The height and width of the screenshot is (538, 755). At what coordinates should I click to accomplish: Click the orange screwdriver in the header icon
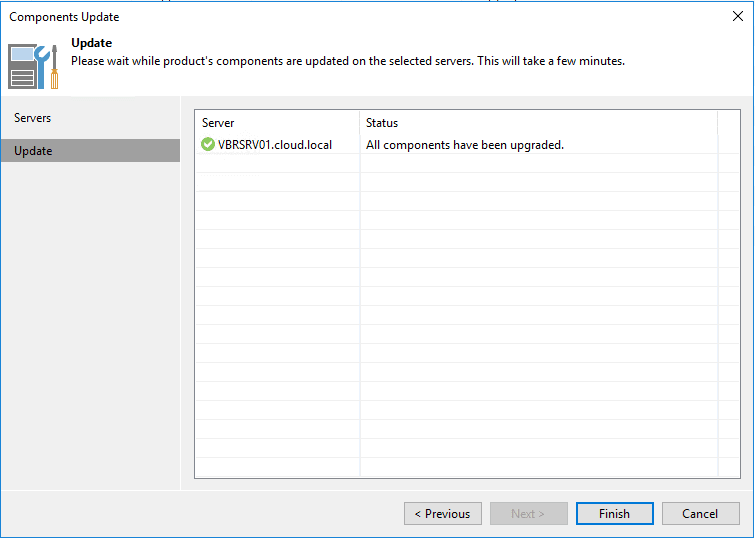54,67
